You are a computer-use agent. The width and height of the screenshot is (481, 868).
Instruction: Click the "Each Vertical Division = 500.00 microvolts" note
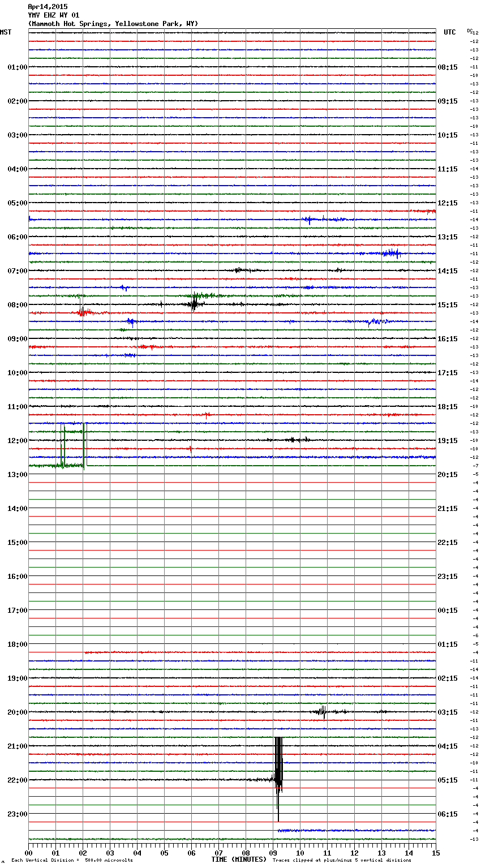coord(72,861)
